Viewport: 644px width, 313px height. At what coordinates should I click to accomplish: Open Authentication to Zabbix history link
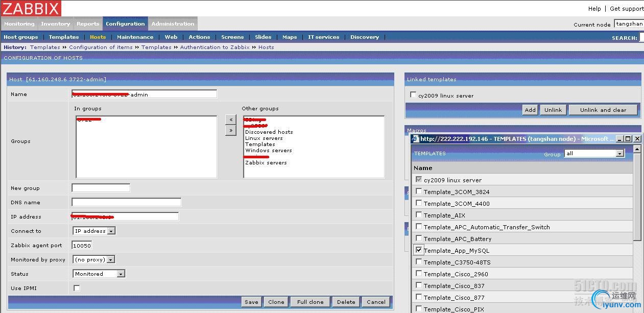(214, 47)
